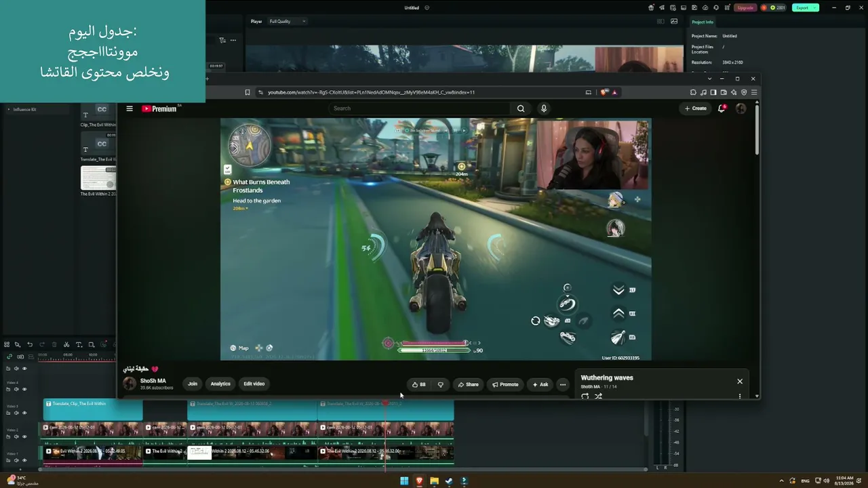This screenshot has height=488, width=868.
Task: Click the browser page vertical scrollbar
Action: (x=757, y=129)
